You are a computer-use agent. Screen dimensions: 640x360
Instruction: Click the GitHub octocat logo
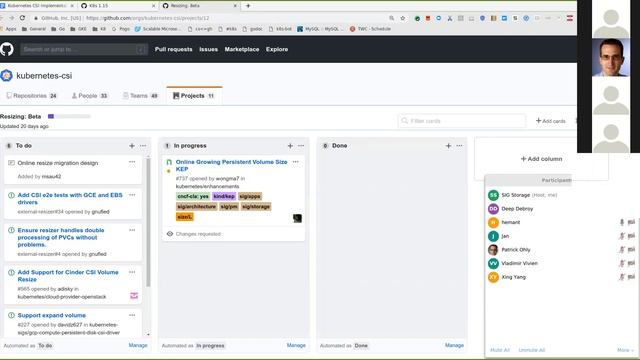(7, 49)
